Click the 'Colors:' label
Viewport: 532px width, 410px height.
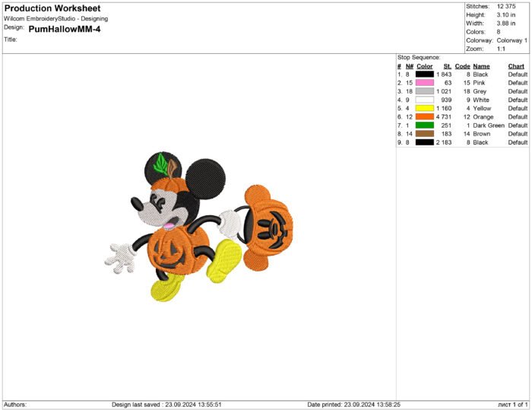click(x=475, y=32)
